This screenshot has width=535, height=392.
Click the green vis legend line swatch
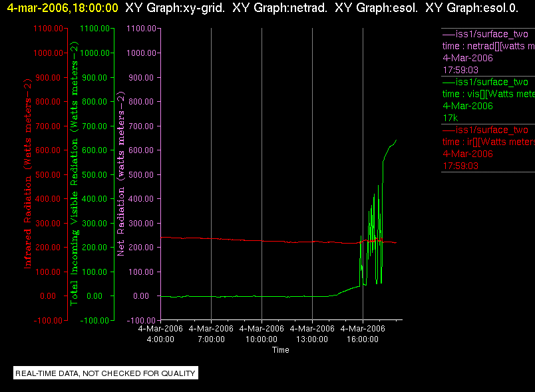(448, 83)
